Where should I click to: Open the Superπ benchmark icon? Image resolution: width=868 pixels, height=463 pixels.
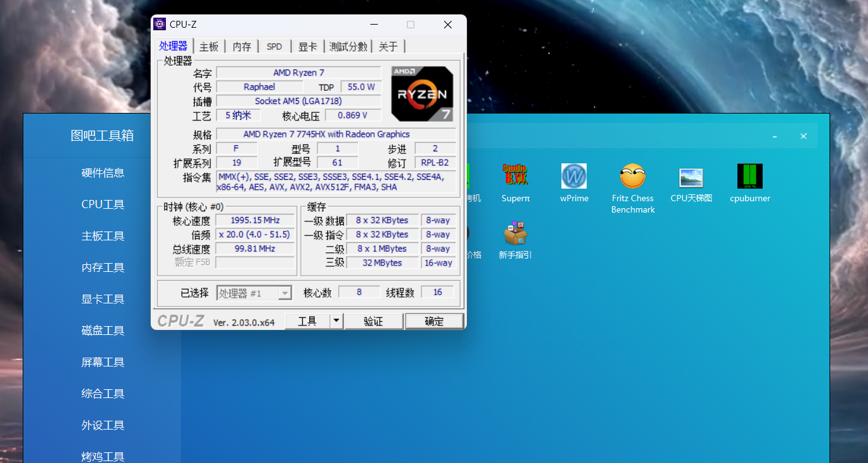(515, 176)
